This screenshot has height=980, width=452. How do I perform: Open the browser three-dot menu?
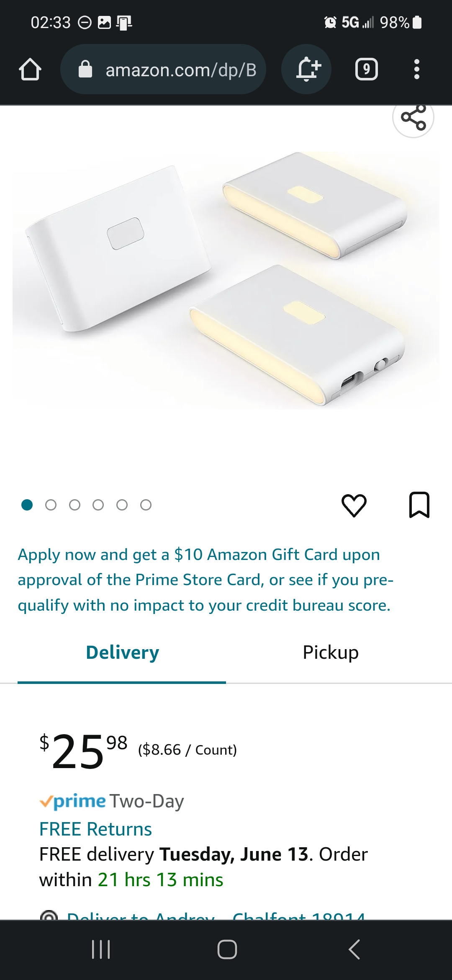tap(416, 70)
